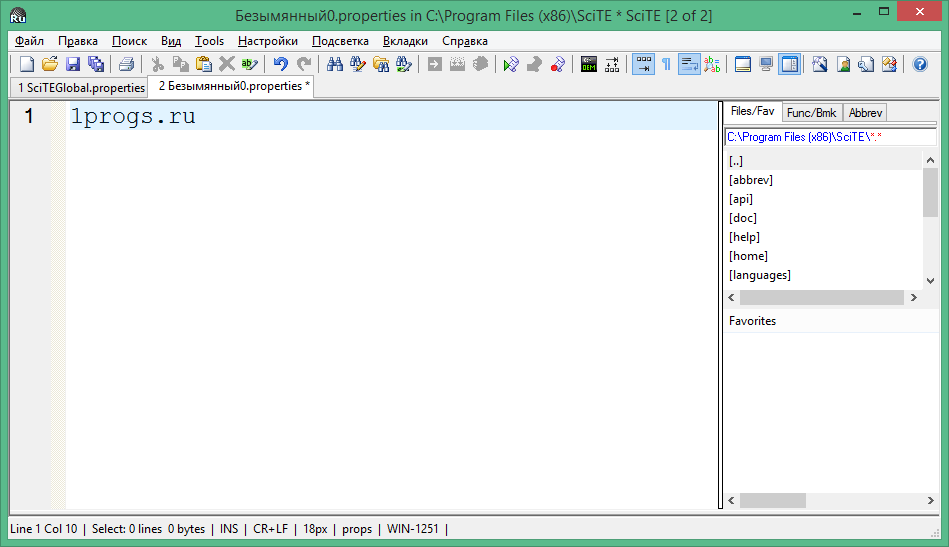
Task: Open user properties via person icon
Action: [x=843, y=64]
